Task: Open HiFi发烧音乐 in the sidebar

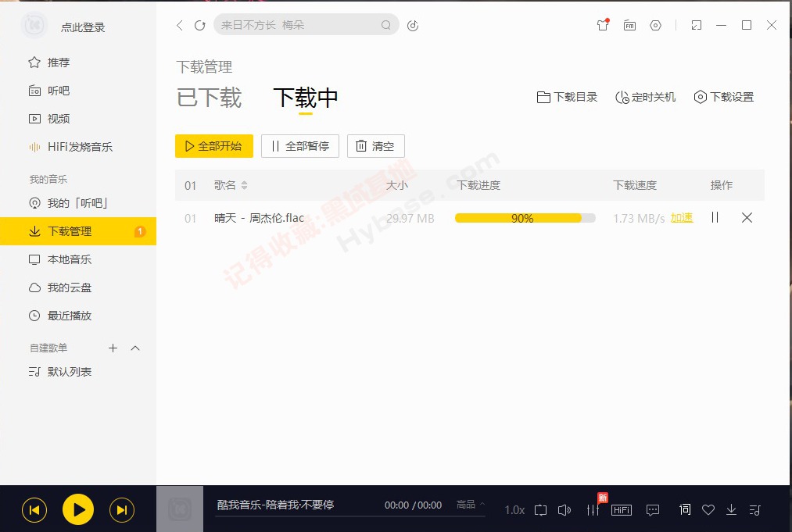Action: tap(78, 147)
